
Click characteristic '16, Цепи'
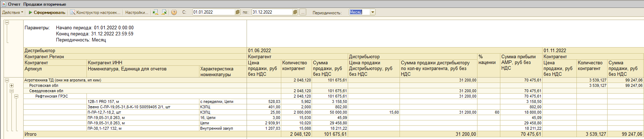point(208,118)
